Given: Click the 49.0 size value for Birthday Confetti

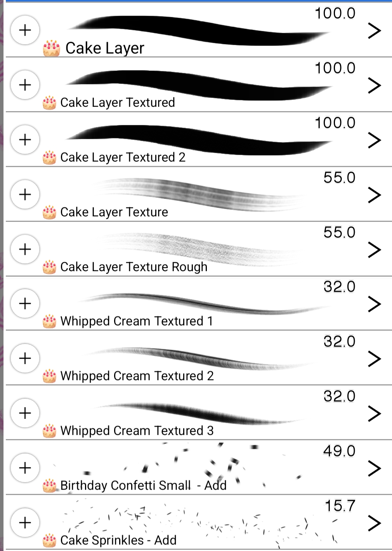Looking at the screenshot, I should pos(339,451).
